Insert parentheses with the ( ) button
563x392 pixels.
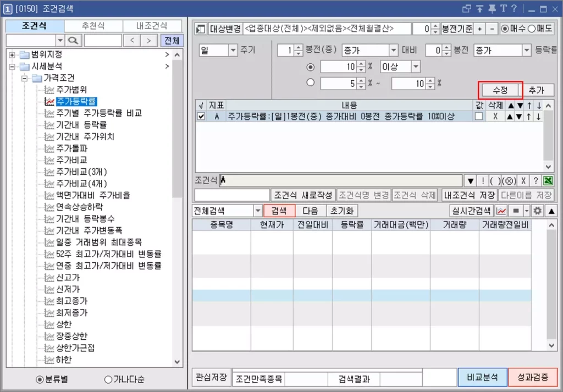495,181
